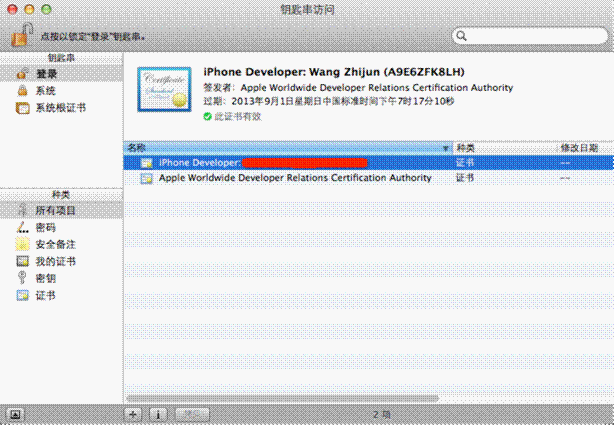The height and width of the screenshot is (425, 614).
Task: Click 证书 kind cell of iPhone Developer row
Action: [465, 163]
